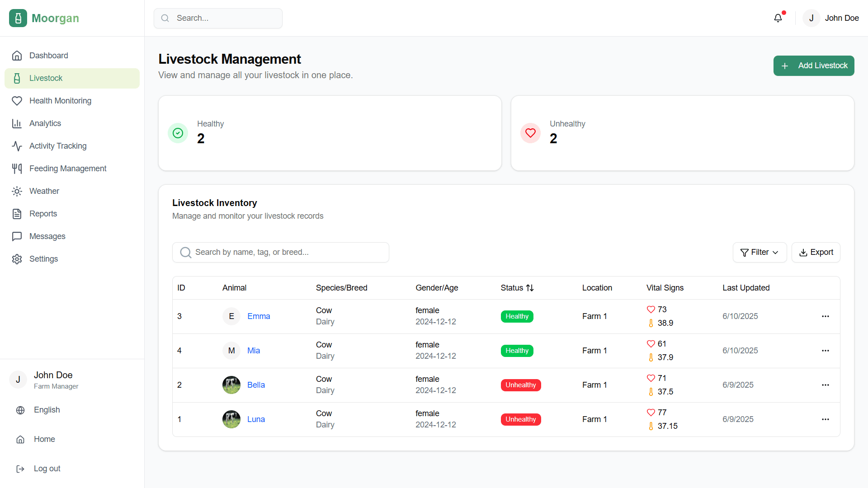Open row actions menu for Bella
Screen dimensions: 868x488
point(826,385)
